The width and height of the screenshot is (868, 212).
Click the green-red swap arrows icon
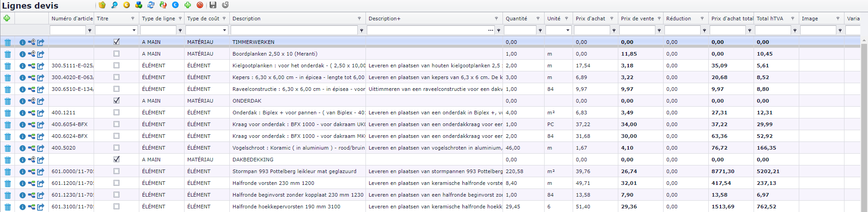(163, 5)
